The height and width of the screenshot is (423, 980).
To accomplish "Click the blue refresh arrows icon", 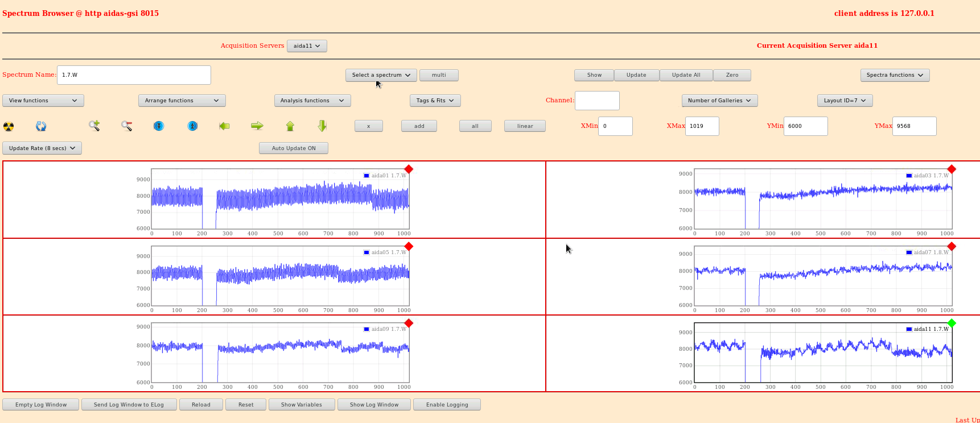I will coord(41,126).
